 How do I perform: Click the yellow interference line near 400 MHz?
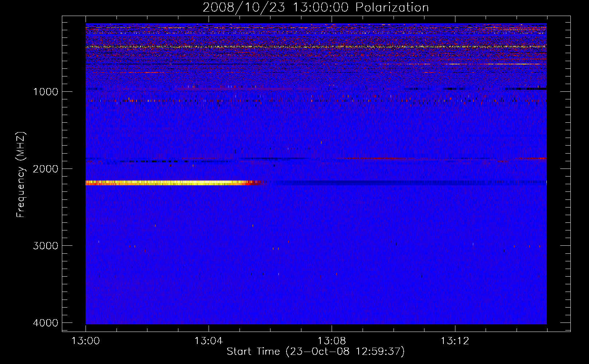tap(316, 47)
